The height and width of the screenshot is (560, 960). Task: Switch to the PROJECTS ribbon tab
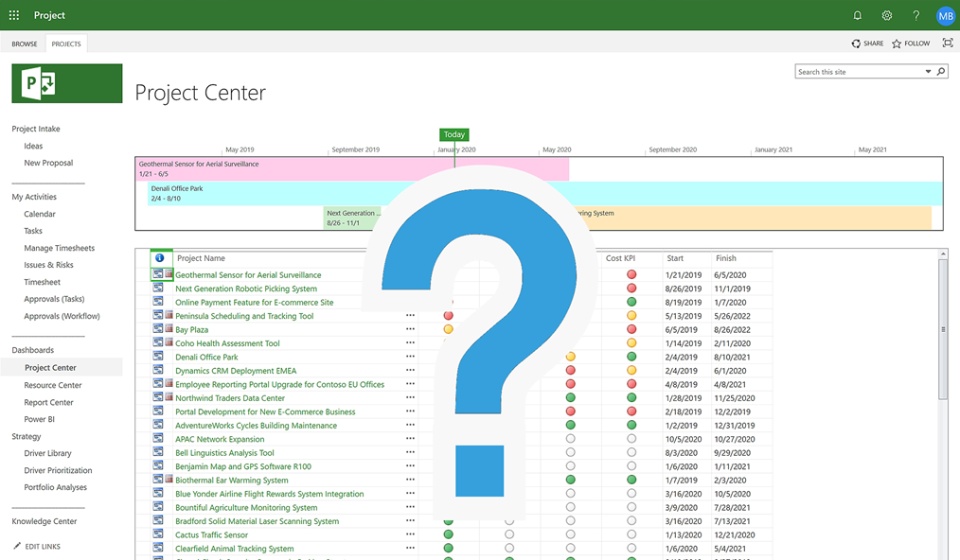pos(66,44)
